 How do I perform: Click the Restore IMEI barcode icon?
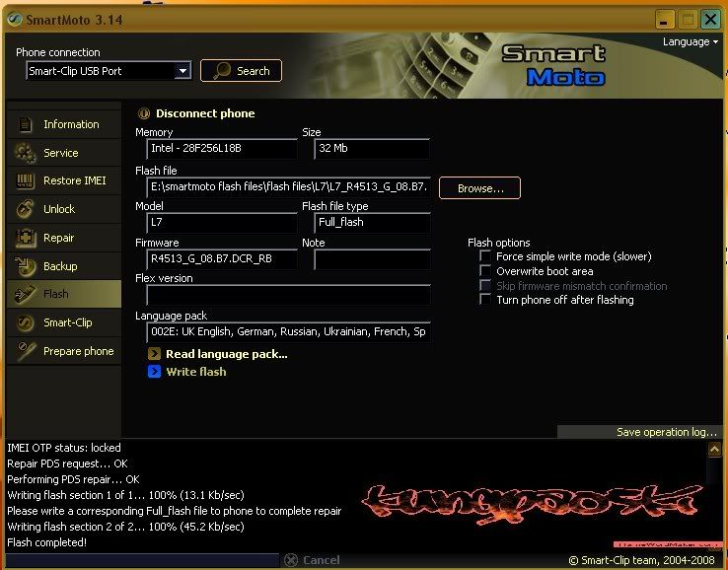(25, 180)
